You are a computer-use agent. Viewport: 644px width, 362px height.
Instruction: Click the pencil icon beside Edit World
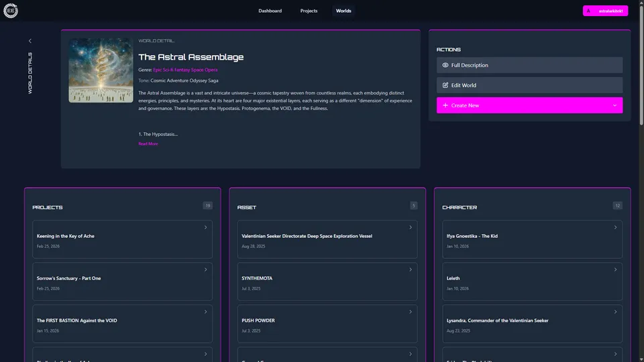445,85
